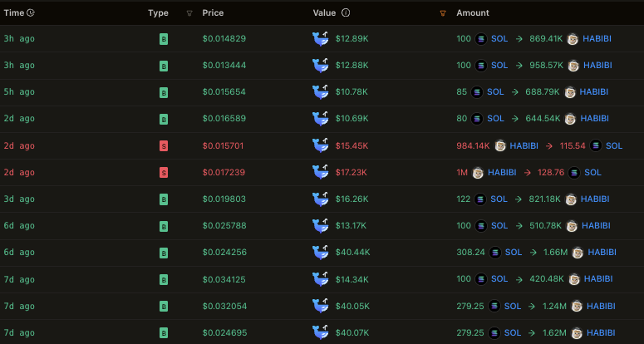Click the SOL coin icon in the 308.24 row
Image resolution: width=644 pixels, height=344 pixels.
click(495, 253)
